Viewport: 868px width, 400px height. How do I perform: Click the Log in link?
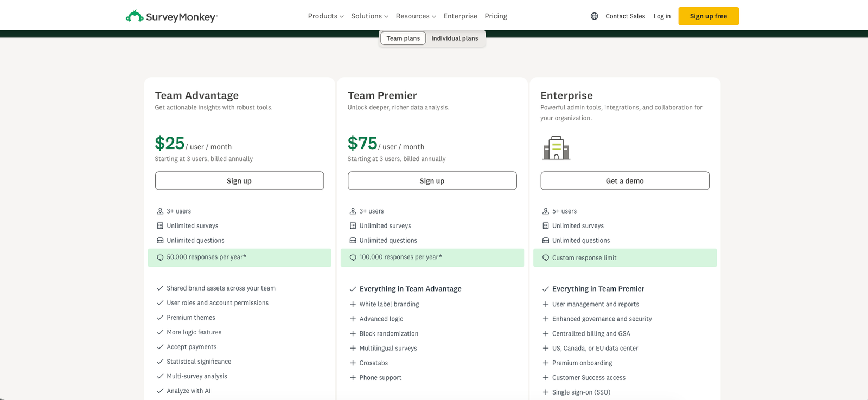tap(662, 16)
